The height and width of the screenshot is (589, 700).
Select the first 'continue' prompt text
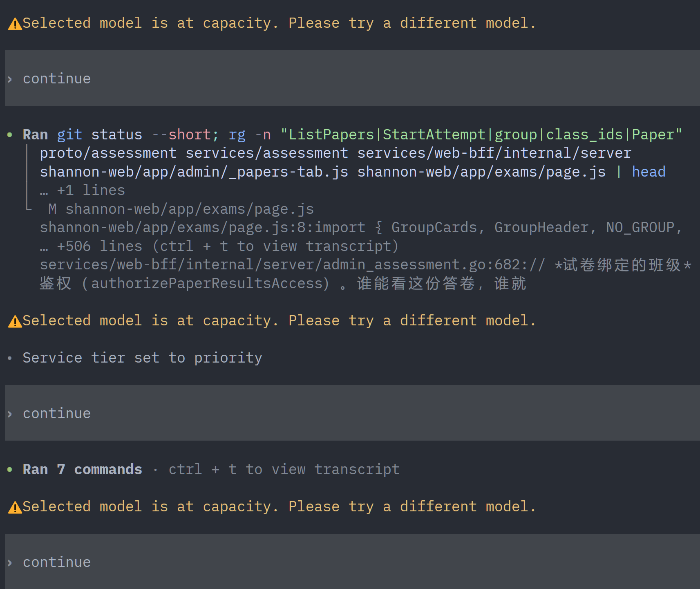(57, 78)
